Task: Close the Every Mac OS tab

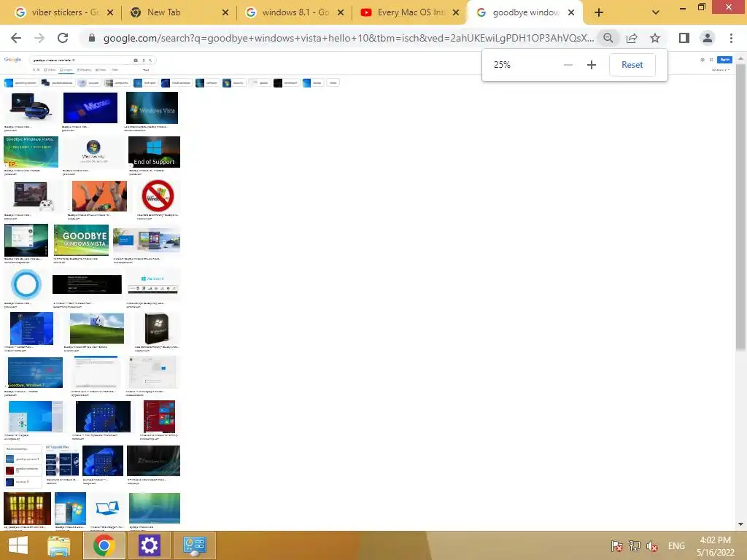Action: tap(456, 12)
